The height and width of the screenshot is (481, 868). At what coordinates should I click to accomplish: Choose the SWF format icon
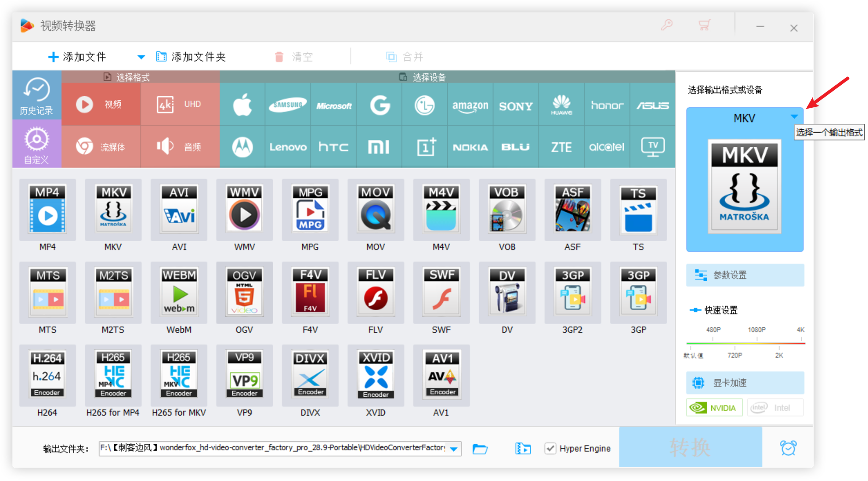[x=441, y=293]
